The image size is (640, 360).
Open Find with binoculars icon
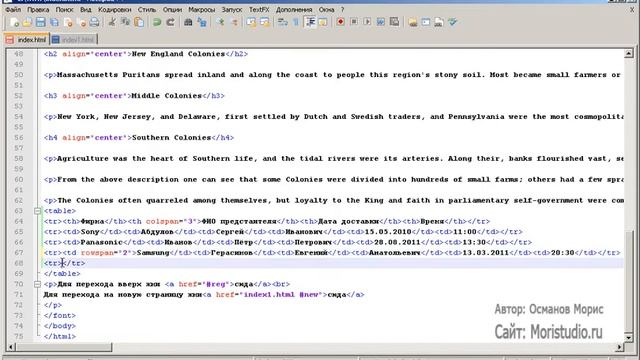[x=188, y=22]
